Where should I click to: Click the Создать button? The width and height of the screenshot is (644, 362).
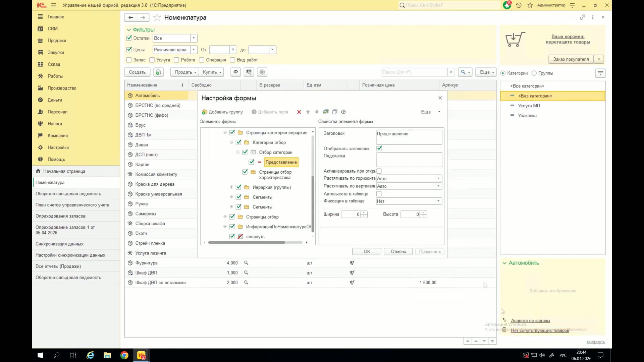point(137,72)
